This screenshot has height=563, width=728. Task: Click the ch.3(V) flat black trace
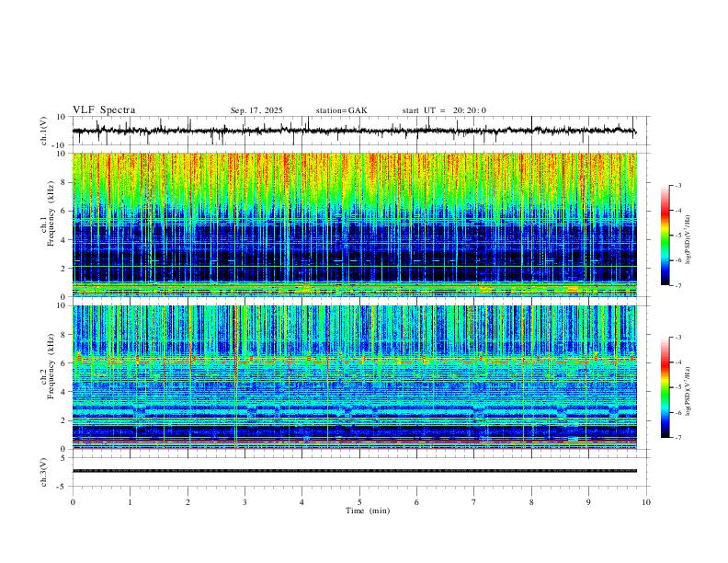coord(354,471)
